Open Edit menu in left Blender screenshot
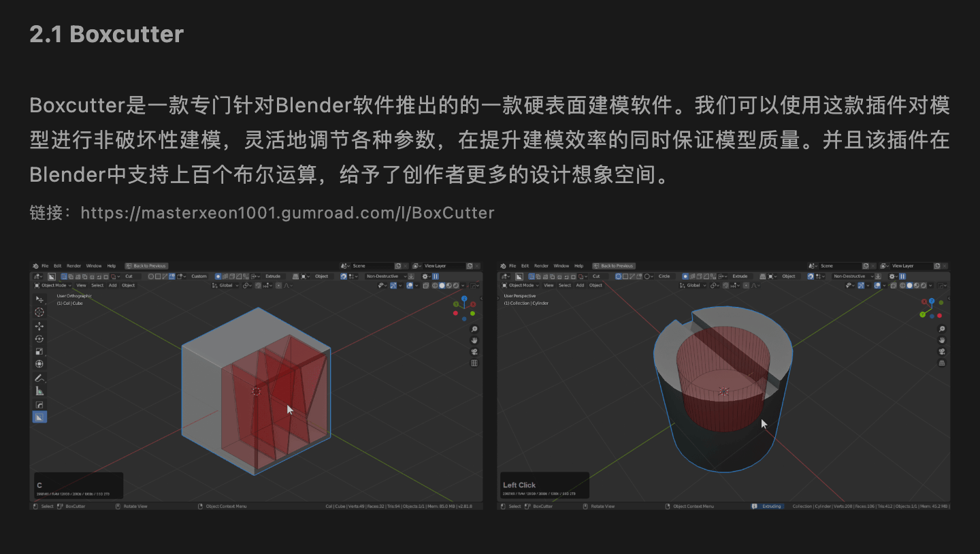The height and width of the screenshot is (554, 980). coord(58,266)
